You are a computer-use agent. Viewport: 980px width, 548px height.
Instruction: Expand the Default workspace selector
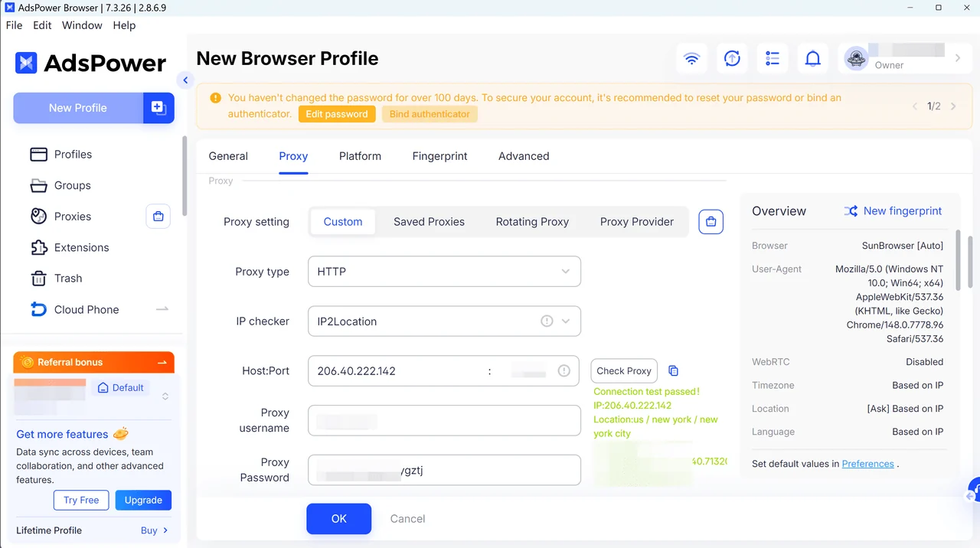click(x=165, y=396)
